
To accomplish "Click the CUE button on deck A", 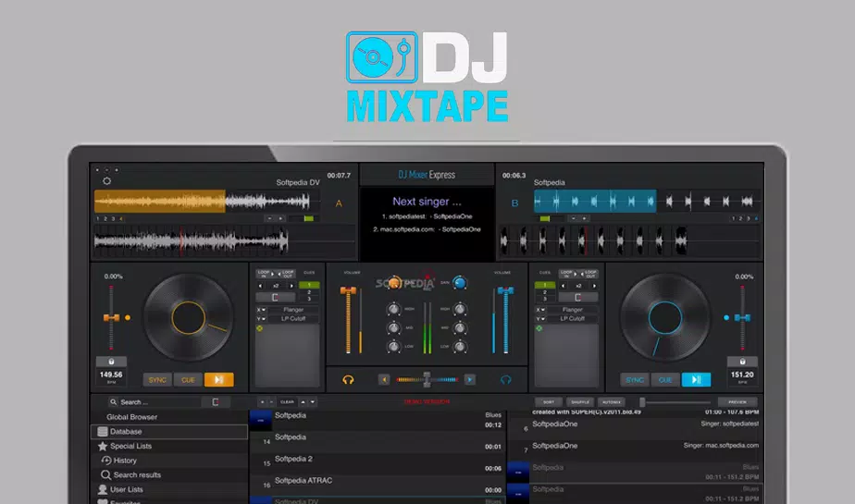I will coord(188,379).
